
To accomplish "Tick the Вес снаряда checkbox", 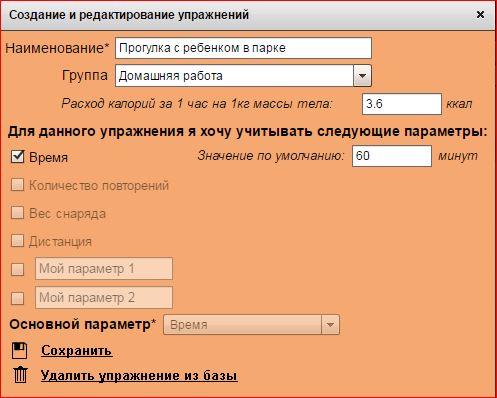I will point(17,213).
